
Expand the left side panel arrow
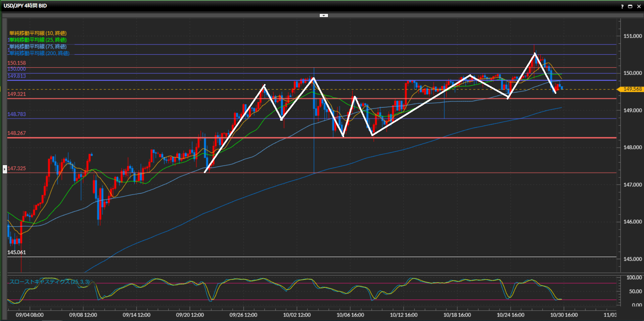[5, 169]
